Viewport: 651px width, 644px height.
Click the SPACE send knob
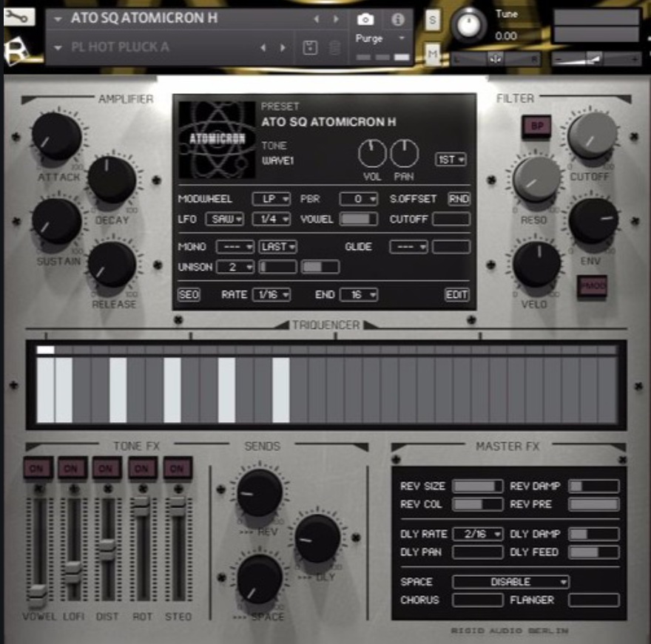[x=260, y=580]
